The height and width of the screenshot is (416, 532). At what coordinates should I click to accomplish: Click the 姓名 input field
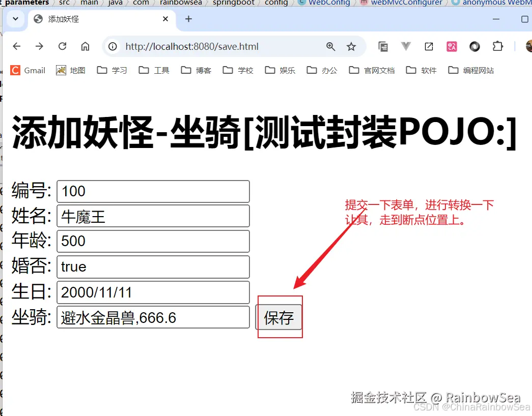click(x=153, y=216)
